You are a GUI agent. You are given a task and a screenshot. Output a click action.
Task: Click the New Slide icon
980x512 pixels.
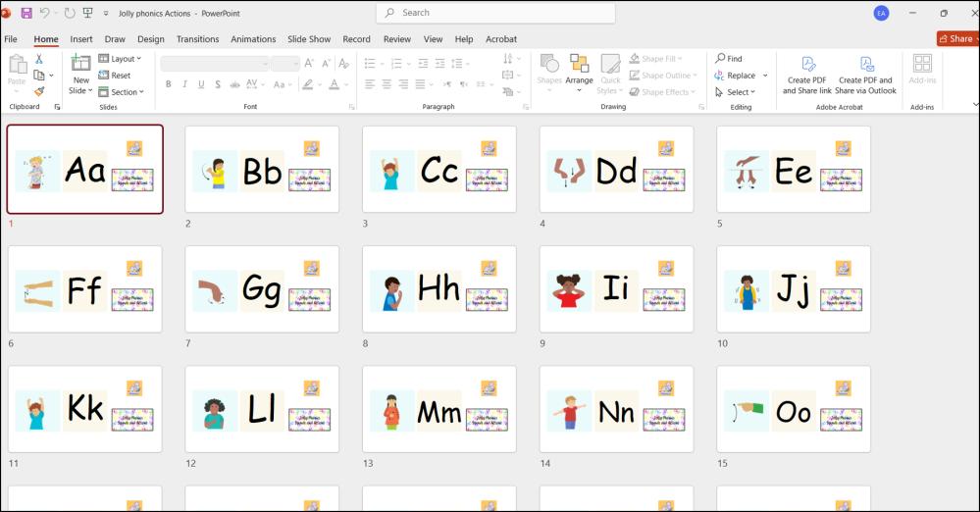(80, 64)
